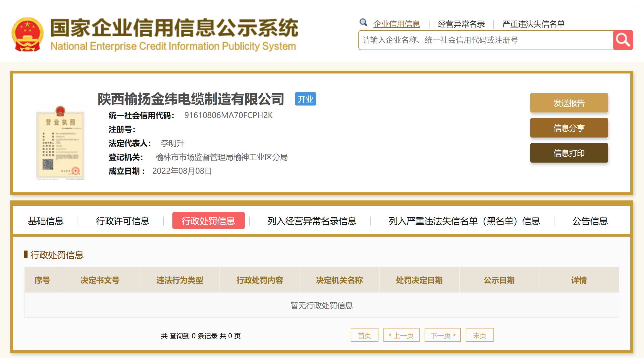Open the business license thumbnail image

pos(60,143)
